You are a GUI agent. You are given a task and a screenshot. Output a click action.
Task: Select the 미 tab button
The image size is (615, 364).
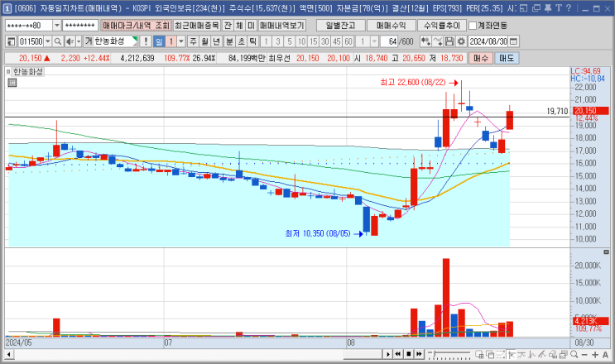point(251,26)
